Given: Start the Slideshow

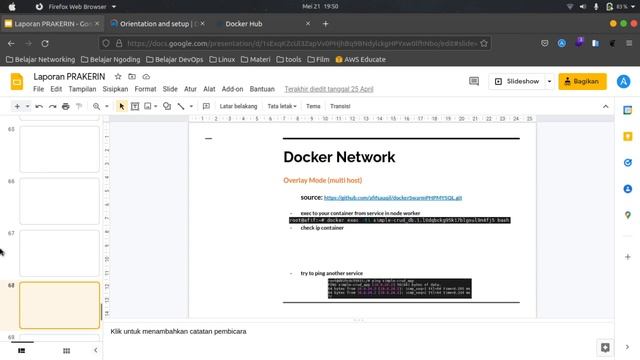Looking at the screenshot, I should (517, 81).
